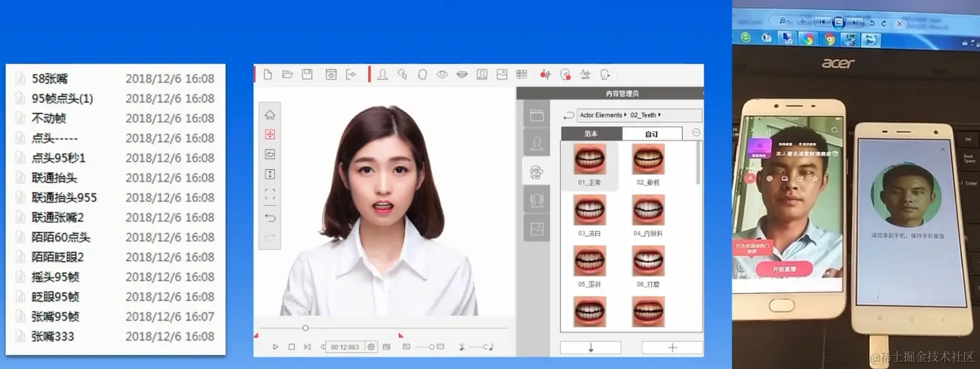The image size is (980, 369).
Task: Expand the Actor Elements breadcrumb arrow
Action: click(626, 115)
